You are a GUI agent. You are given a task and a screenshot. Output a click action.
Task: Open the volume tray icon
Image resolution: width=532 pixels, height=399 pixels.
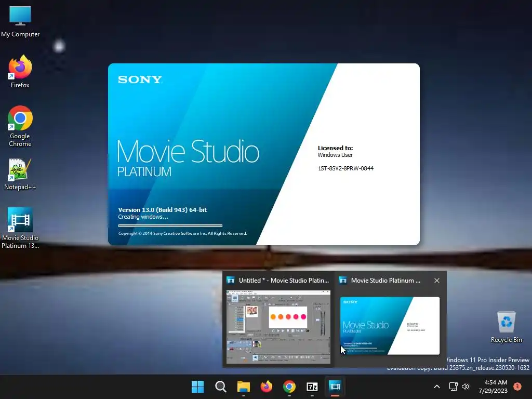coord(465,387)
